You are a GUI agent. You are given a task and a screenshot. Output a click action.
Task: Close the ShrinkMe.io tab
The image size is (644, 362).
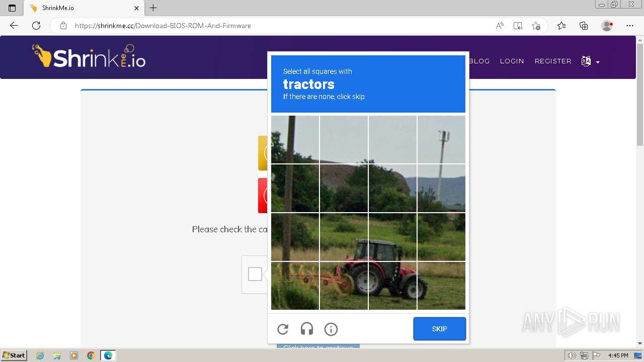pos(136,8)
